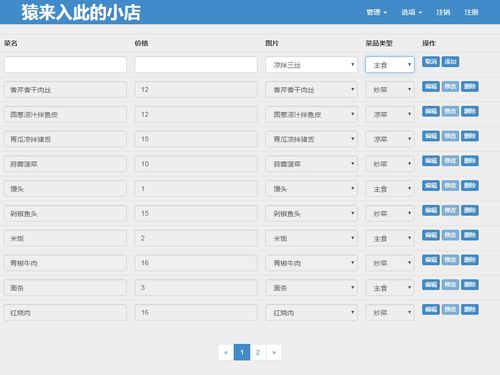Click the next page arrow »
500x375 pixels.
[x=274, y=352]
